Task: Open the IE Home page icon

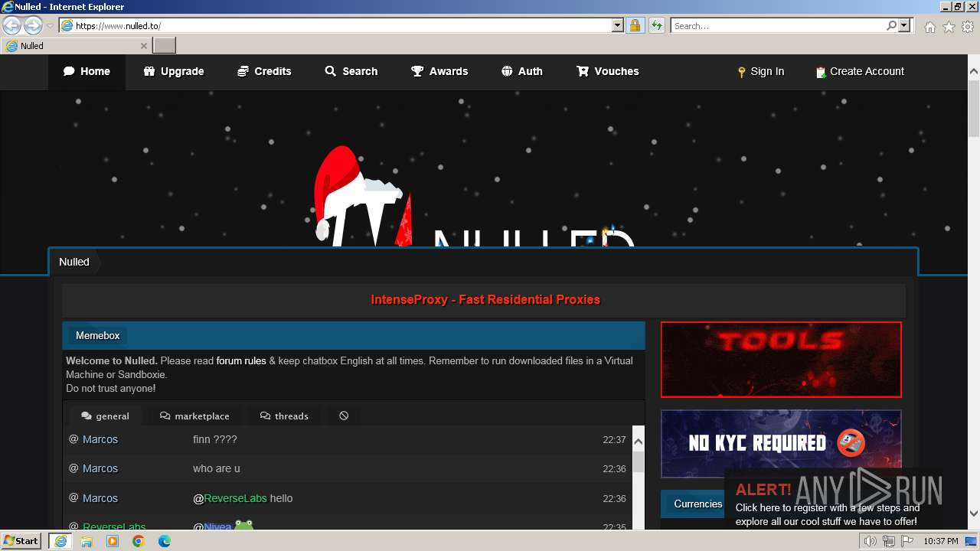Action: 929,27
